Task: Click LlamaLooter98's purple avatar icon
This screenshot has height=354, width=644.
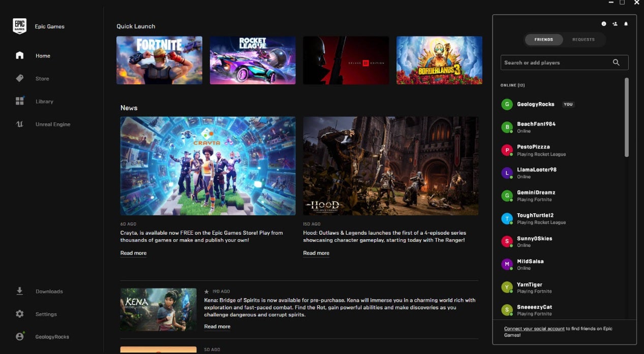Action: [x=507, y=173]
